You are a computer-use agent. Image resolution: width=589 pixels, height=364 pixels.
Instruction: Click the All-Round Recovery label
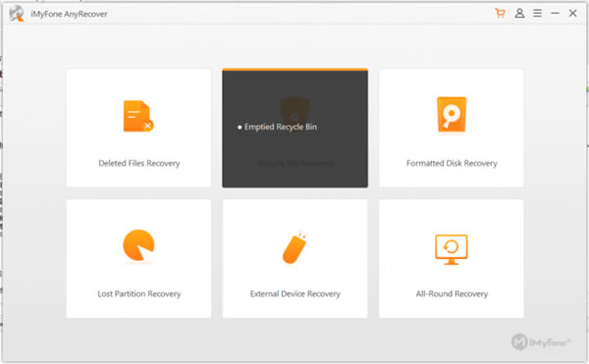click(x=452, y=293)
